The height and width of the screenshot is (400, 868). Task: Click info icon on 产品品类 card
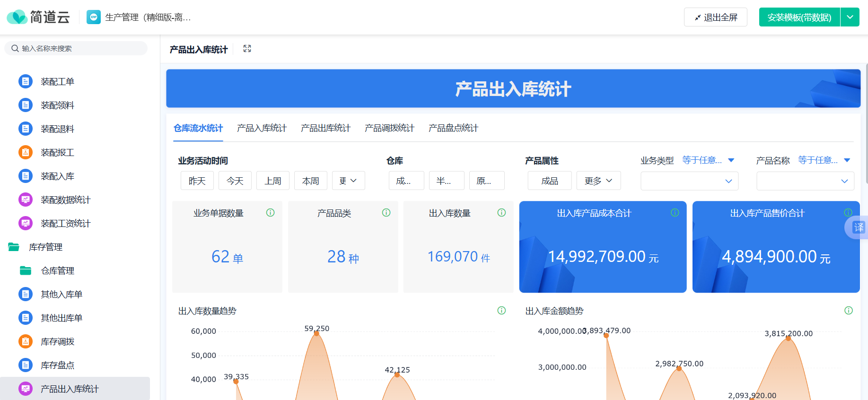coord(386,213)
